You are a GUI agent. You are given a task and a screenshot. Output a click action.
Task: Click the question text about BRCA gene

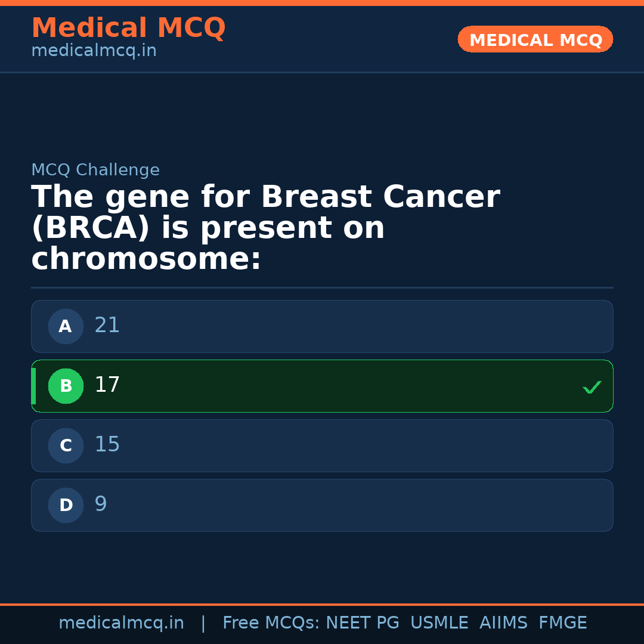coord(265,227)
